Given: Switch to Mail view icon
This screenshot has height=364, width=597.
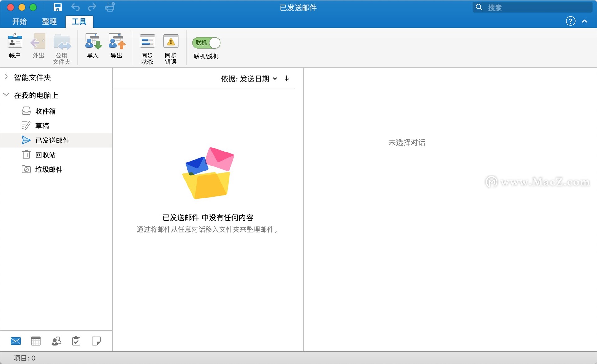Looking at the screenshot, I should click(x=16, y=341).
